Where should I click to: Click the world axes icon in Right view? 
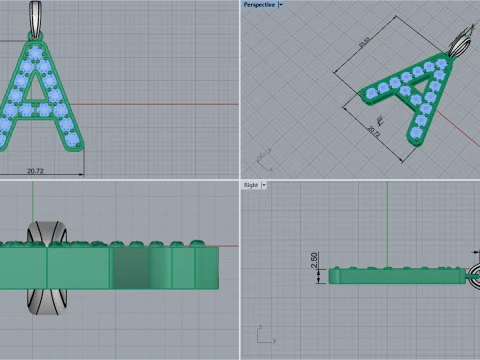[266, 334]
